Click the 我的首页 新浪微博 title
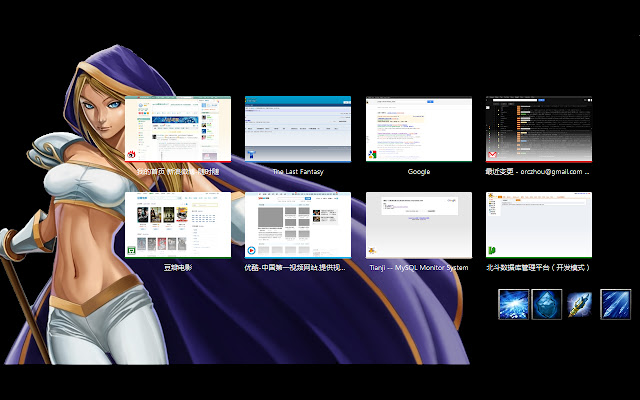 click(178, 172)
